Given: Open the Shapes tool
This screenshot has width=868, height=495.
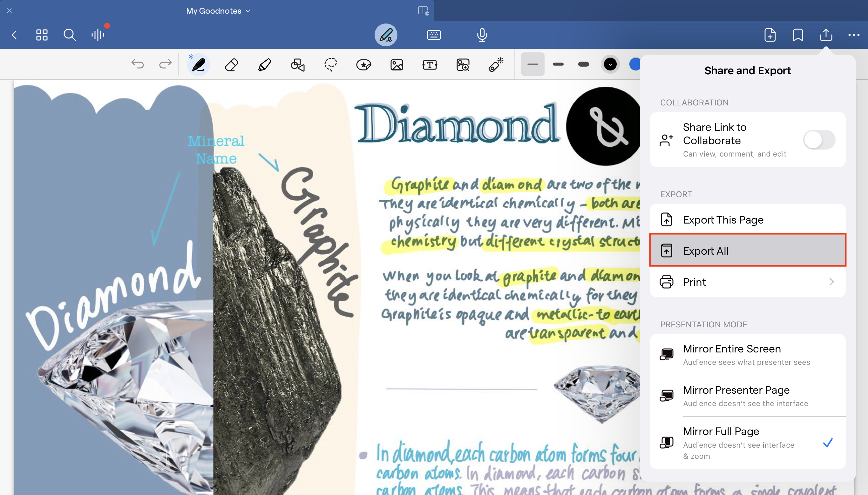Looking at the screenshot, I should [297, 64].
